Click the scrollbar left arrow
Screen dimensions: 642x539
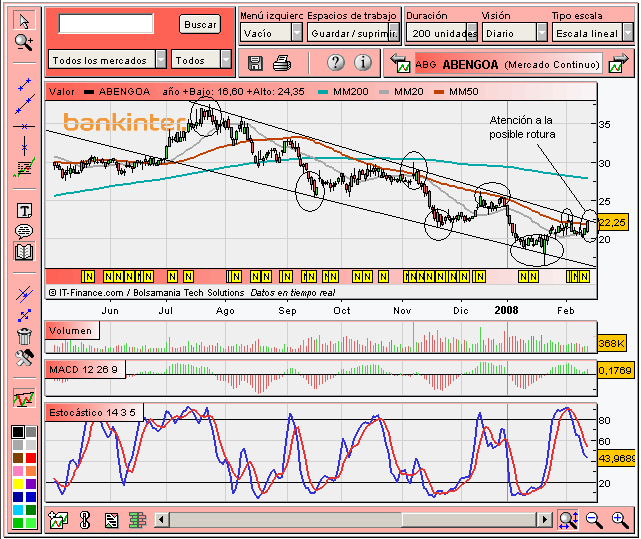pyautogui.click(x=161, y=520)
